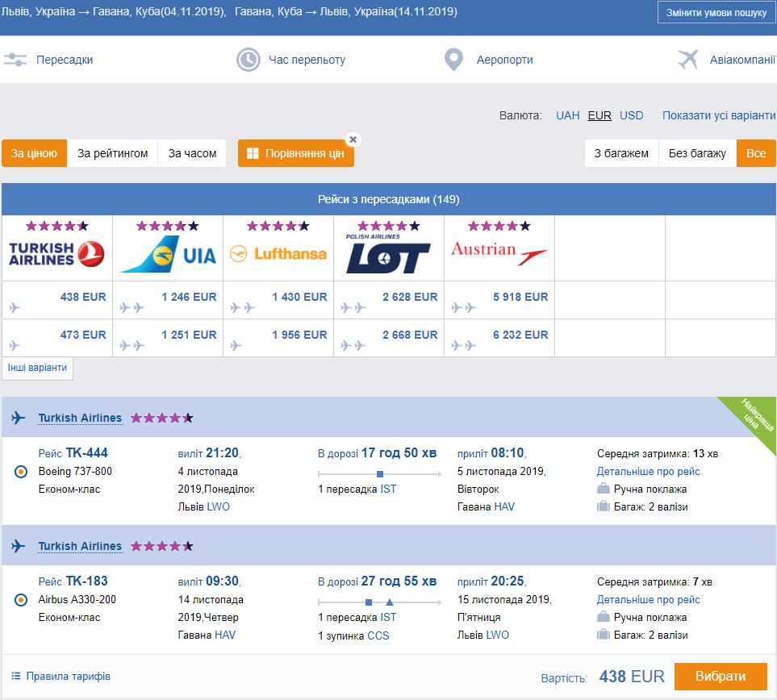Click plane icon beside 438 EUR price
Screen dimensions: 777x700
(x=15, y=307)
